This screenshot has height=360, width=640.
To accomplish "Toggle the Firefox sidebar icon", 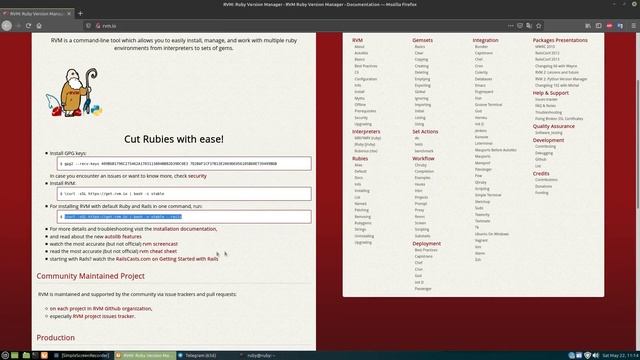I will [598, 26].
